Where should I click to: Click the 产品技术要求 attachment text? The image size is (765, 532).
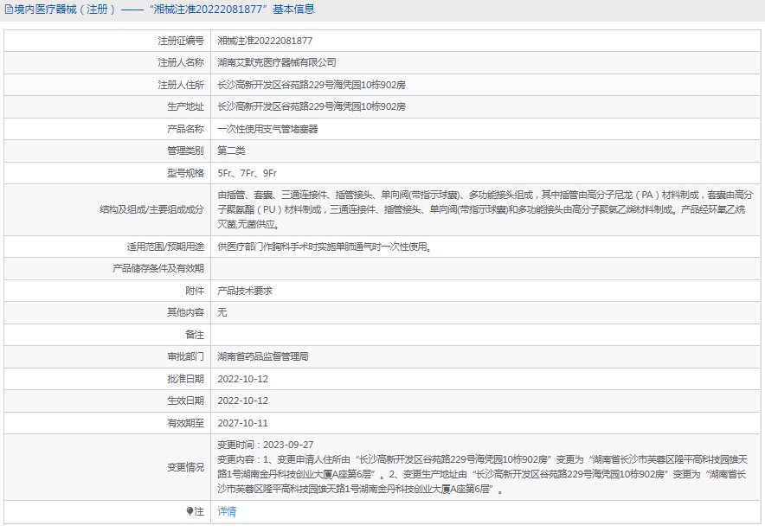[245, 291]
